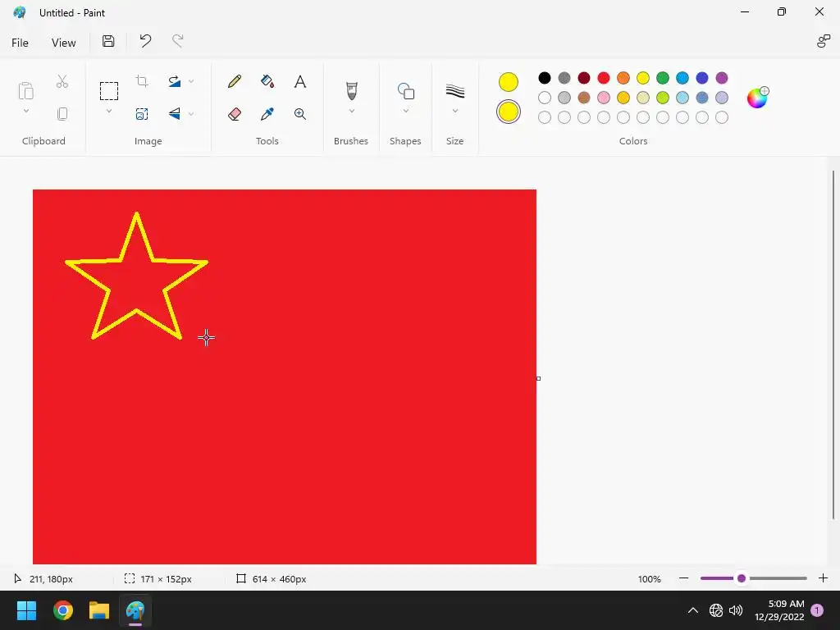Click the Rotate icon

174,81
